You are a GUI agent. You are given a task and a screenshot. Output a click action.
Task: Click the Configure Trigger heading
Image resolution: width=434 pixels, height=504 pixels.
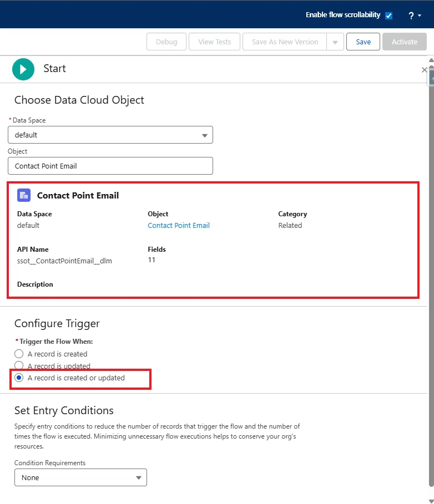pos(57,323)
